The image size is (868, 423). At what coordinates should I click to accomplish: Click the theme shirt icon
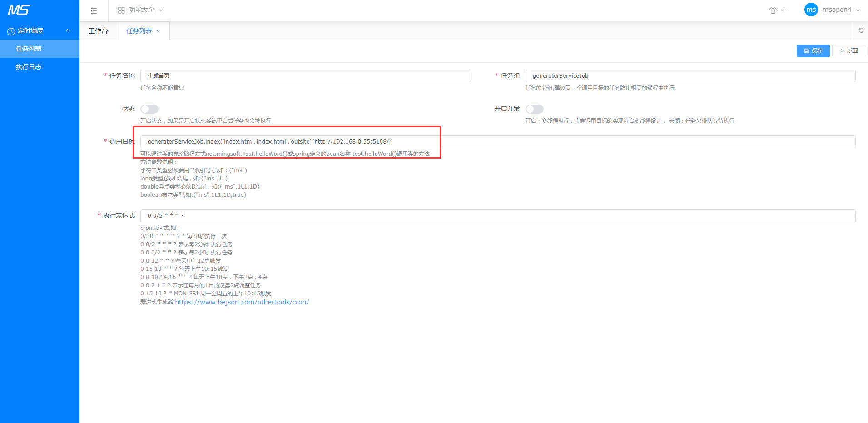773,10
